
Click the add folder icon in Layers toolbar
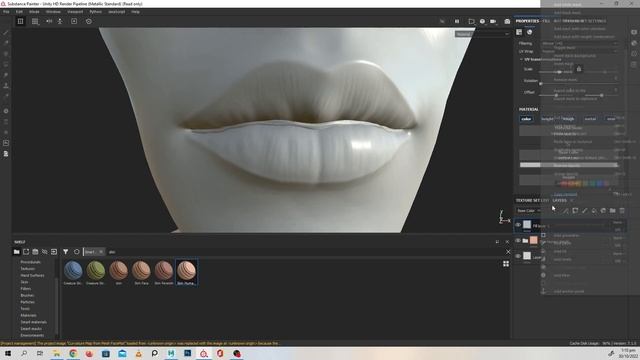pyautogui.click(x=613, y=211)
